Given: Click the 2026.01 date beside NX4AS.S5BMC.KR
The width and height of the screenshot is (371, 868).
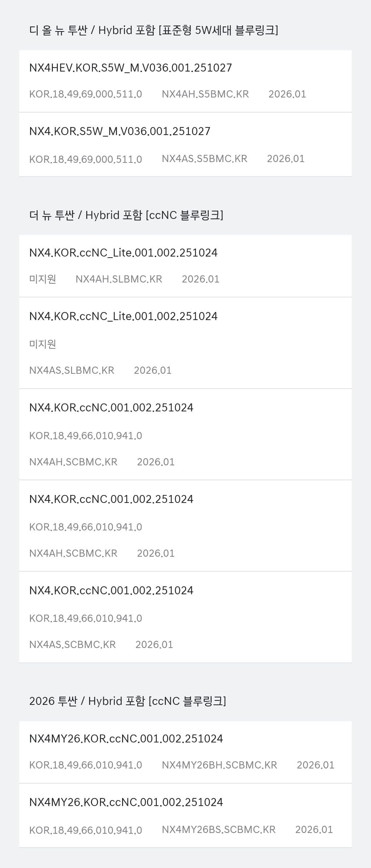Looking at the screenshot, I should 286,159.
